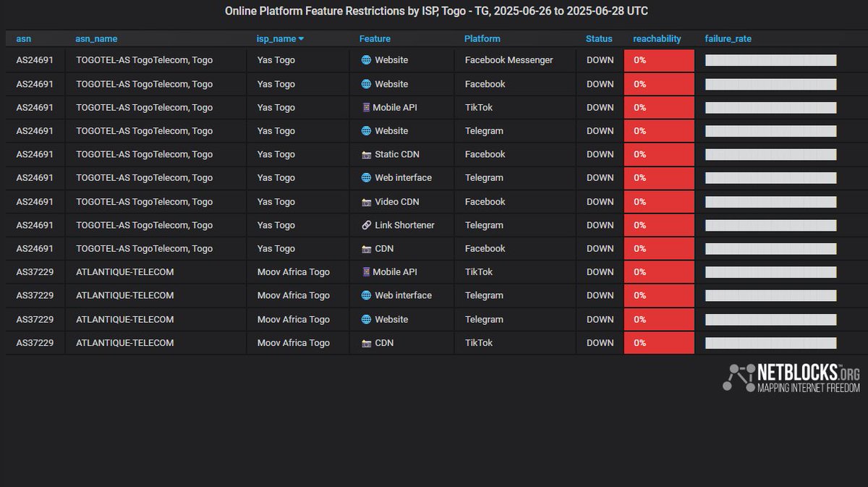Sort table by asn_name column header

[96, 39]
